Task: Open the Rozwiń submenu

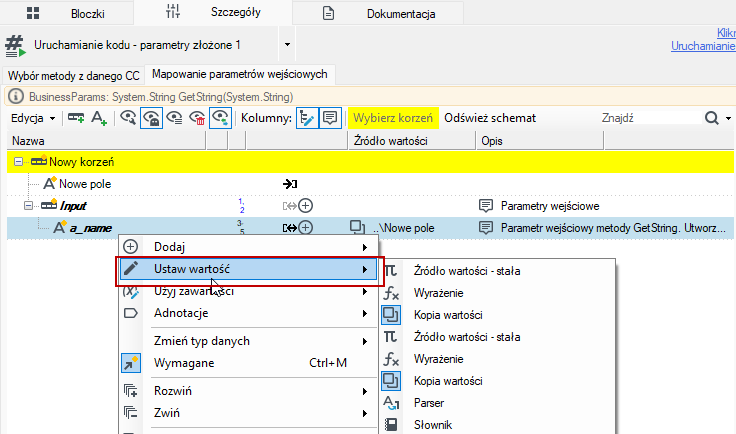Action: click(x=248, y=391)
